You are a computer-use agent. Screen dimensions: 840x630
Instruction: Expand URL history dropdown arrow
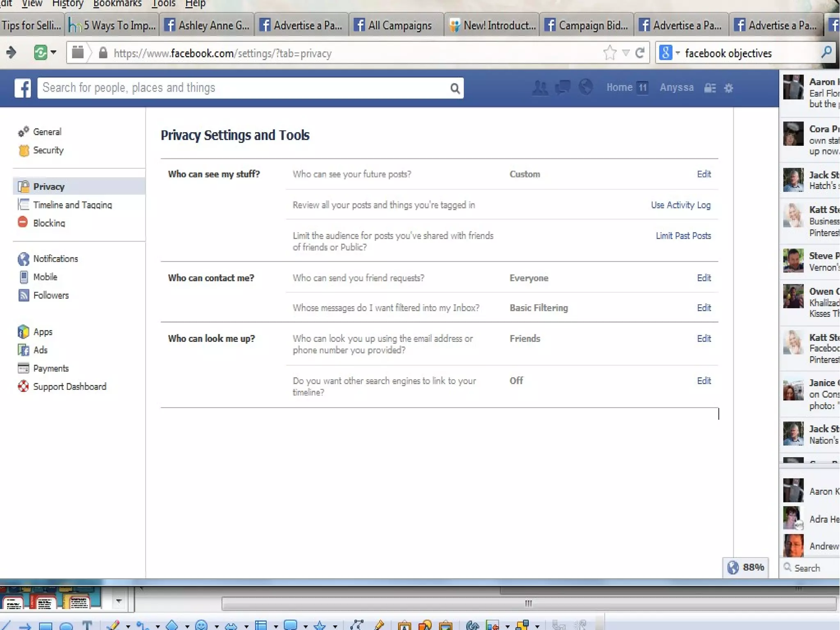point(625,53)
